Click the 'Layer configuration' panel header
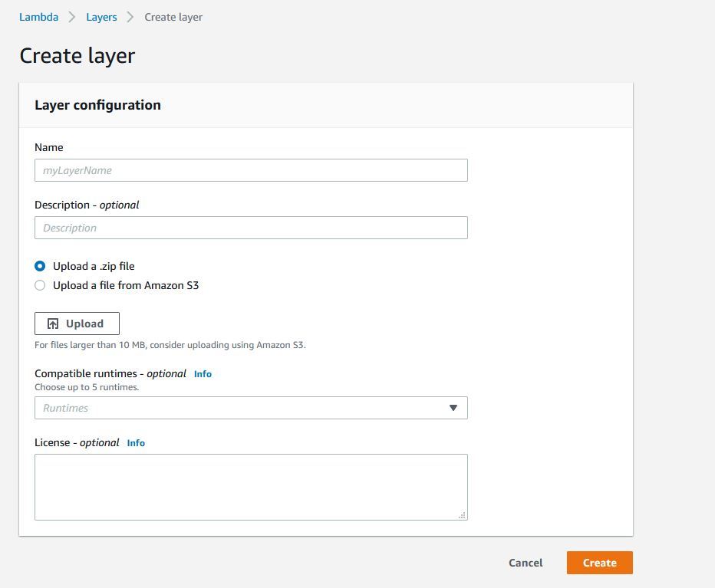715x588 pixels. click(97, 105)
